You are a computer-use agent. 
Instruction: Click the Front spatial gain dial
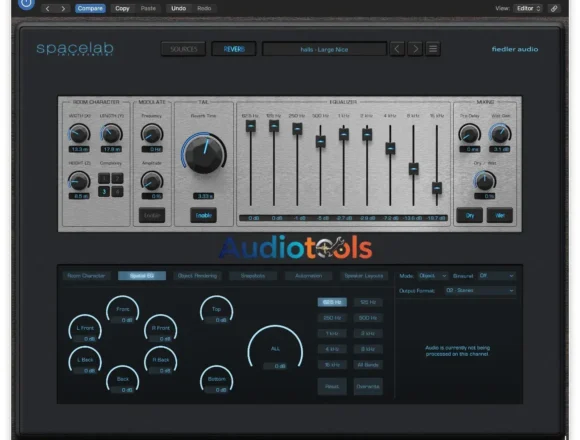coord(123,310)
